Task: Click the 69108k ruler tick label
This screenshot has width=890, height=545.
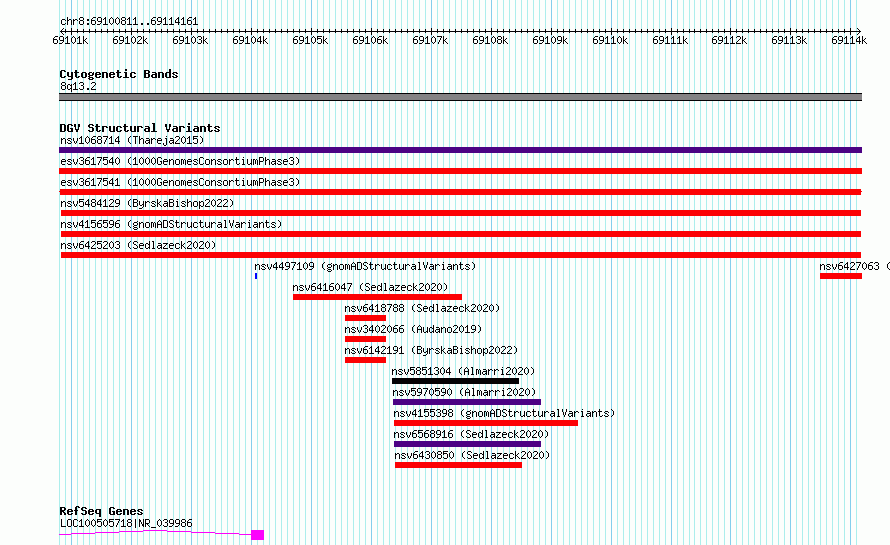Action: (x=490, y=40)
